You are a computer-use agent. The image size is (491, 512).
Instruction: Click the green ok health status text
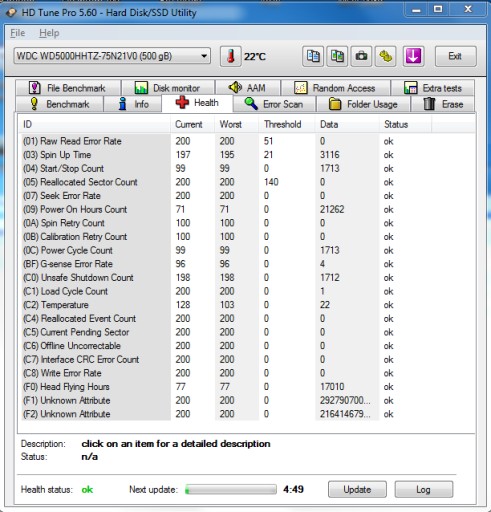pyautogui.click(x=87, y=490)
